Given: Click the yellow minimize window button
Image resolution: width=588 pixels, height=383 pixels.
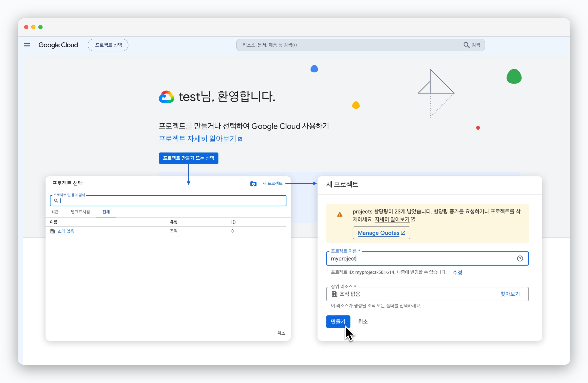Looking at the screenshot, I should click(33, 27).
